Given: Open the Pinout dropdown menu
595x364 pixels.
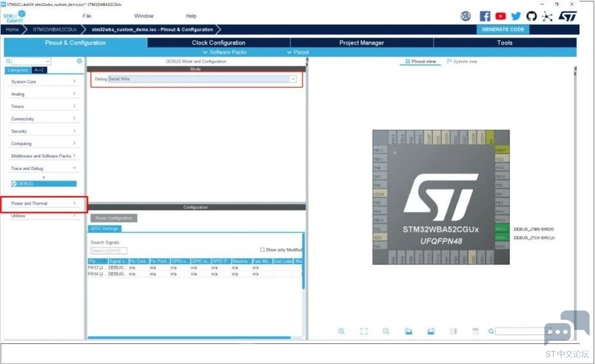Looking at the screenshot, I should [x=298, y=52].
